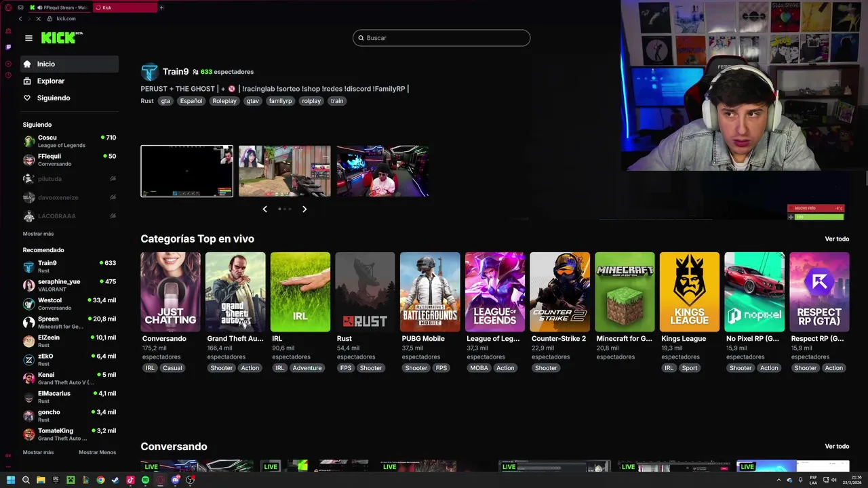Viewport: 868px width, 488px height.
Task: Open the Rust category card
Action: (x=365, y=292)
